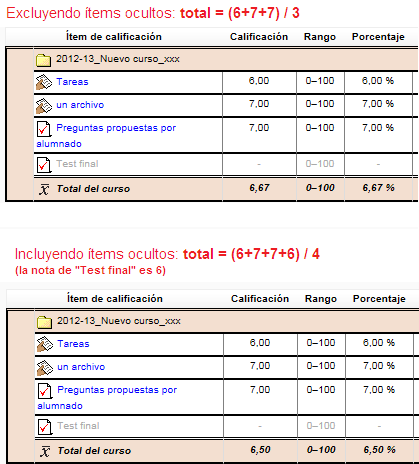Screen dimensions: 419x464
Task: Click the Tareas assignment icon in top table
Action: [x=44, y=82]
